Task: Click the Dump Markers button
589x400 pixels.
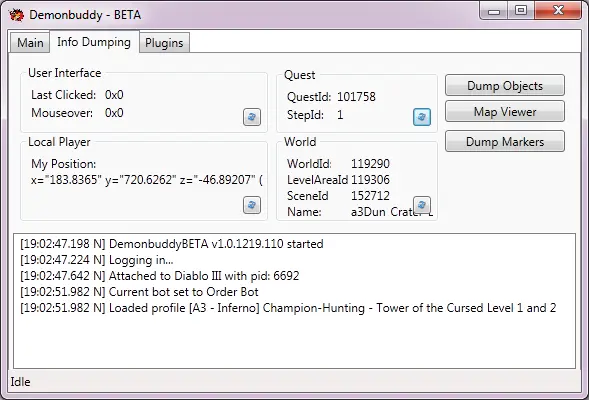Action: click(x=505, y=142)
